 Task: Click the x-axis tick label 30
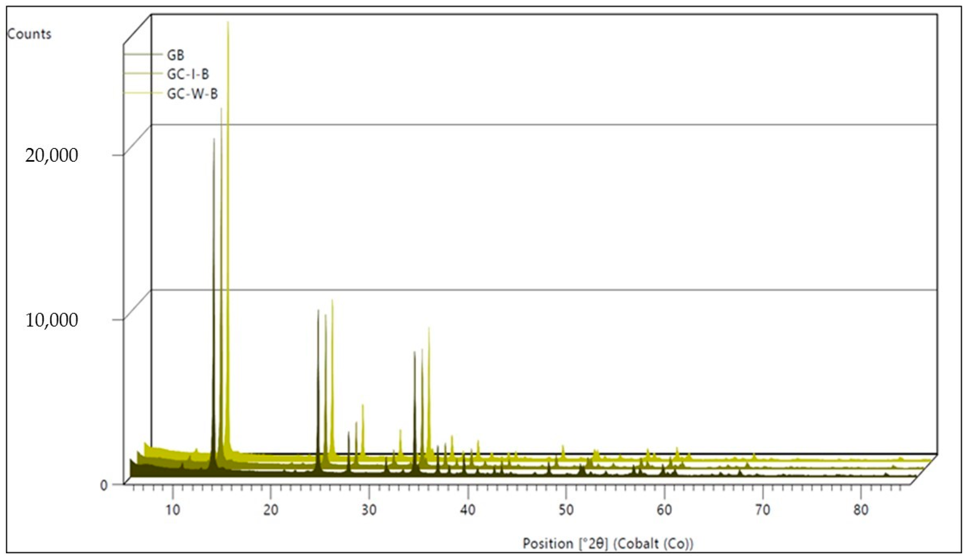pos(369,510)
